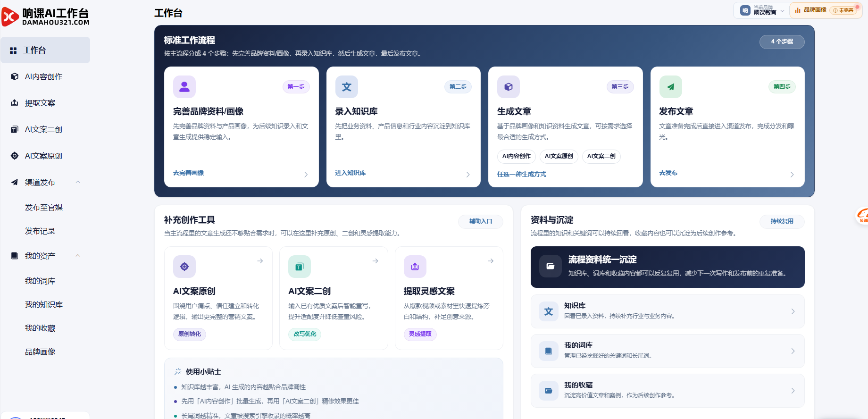The width and height of the screenshot is (868, 419).
Task: Click the 原创转化 tag
Action: point(189,334)
